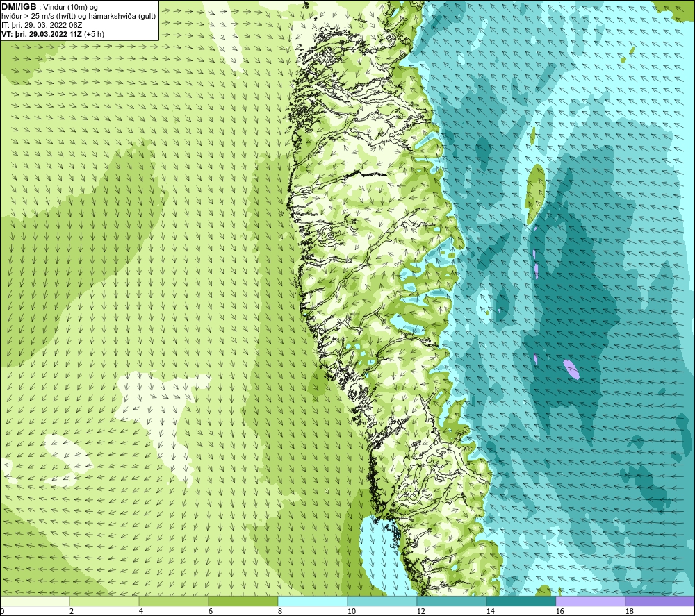This screenshot has height=616, width=695.
Task: Click the light lavender 16–18 m/s swatch
Action: (x=590, y=601)
